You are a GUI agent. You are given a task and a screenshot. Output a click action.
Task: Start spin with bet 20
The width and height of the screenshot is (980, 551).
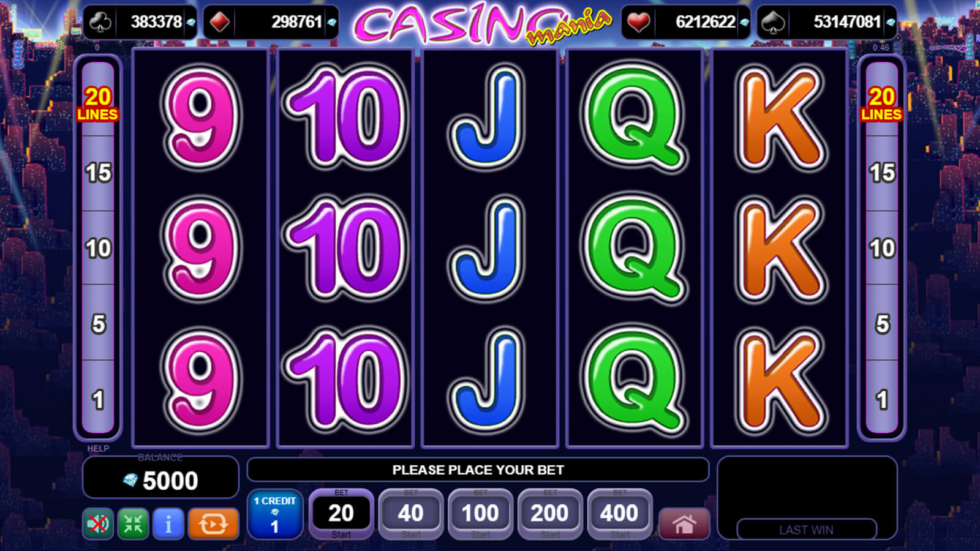(341, 514)
